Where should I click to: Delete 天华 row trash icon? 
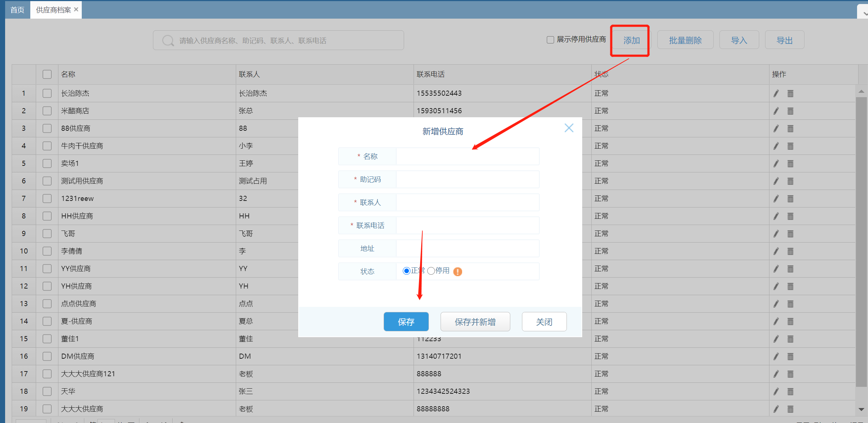click(790, 392)
